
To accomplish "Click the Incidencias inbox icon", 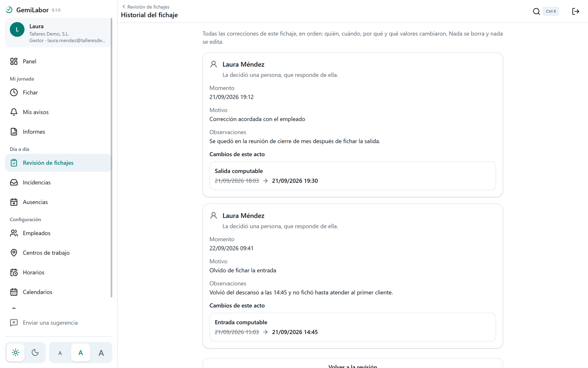I will point(14,182).
